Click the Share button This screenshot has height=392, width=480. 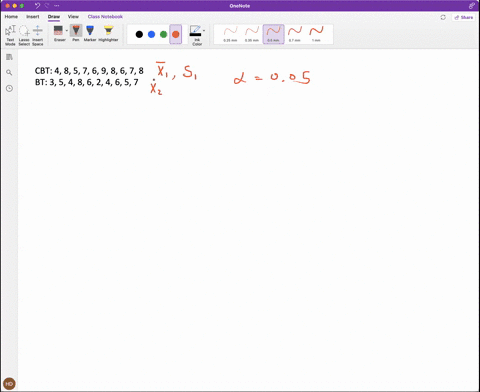click(464, 17)
